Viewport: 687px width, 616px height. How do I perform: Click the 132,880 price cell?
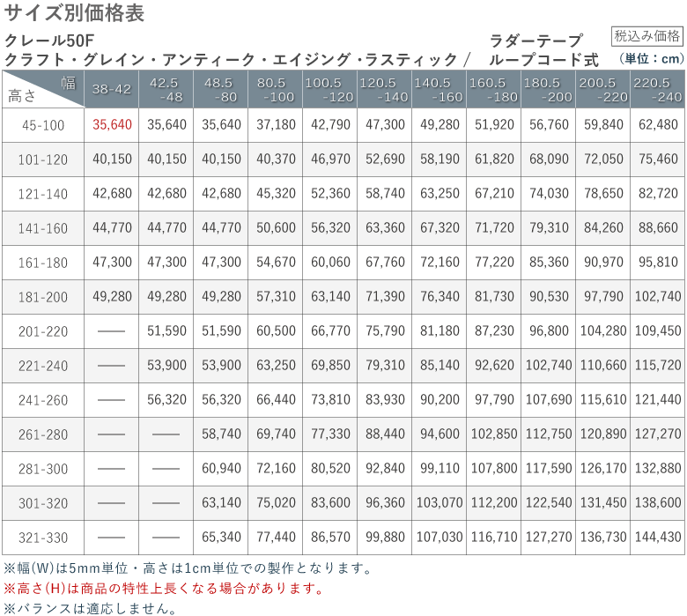point(658,469)
